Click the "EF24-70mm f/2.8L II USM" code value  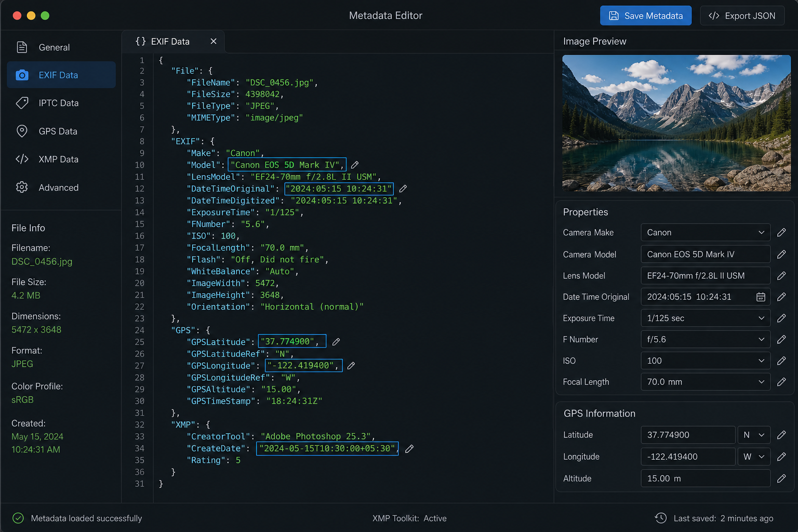(x=314, y=177)
